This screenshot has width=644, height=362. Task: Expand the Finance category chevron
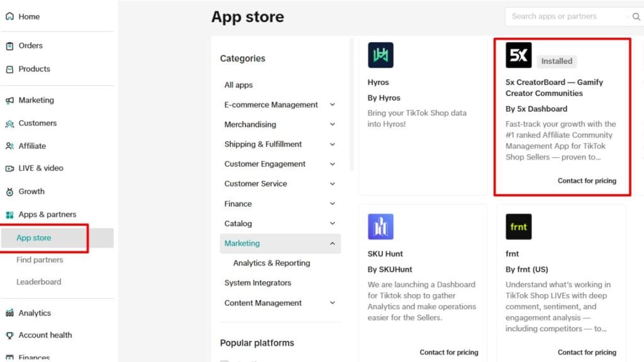pyautogui.click(x=332, y=204)
